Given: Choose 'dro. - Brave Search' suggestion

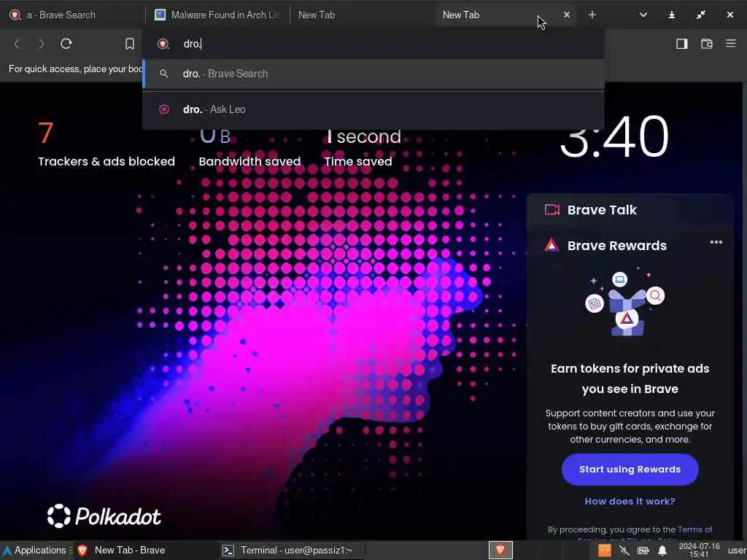Looking at the screenshot, I should (x=373, y=74).
